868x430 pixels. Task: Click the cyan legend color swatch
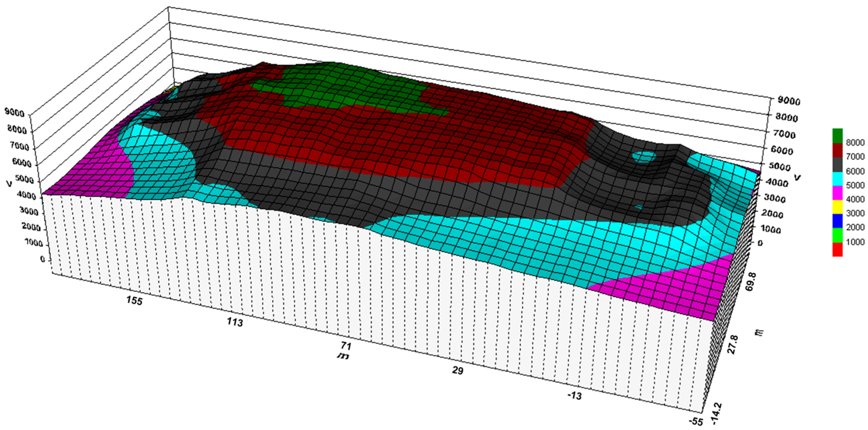[837, 179]
